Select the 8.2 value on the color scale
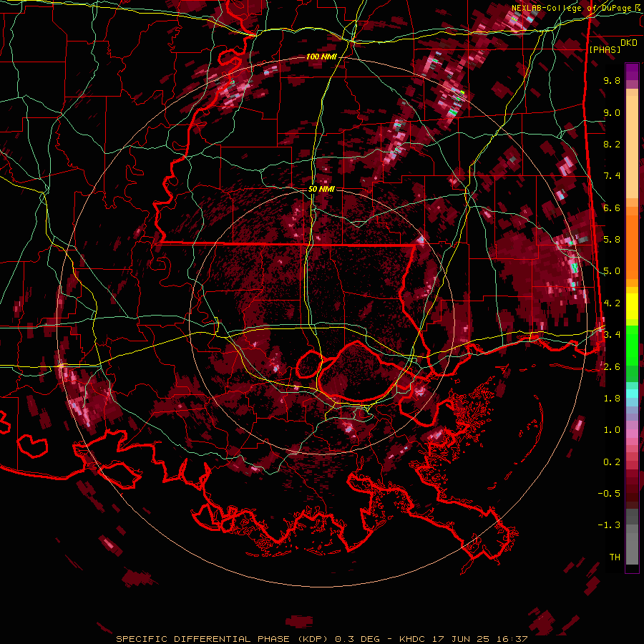The height and width of the screenshot is (644, 644). click(612, 144)
